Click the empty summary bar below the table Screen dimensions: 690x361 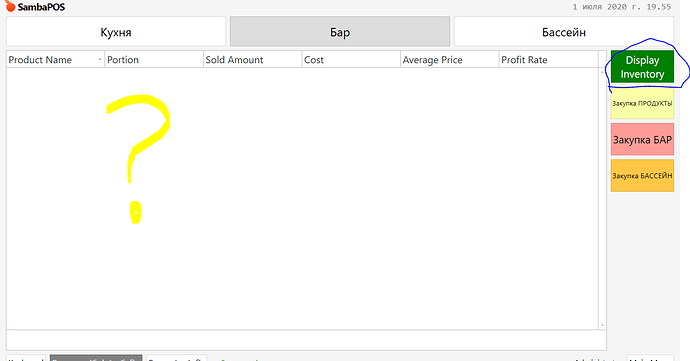pyautogui.click(x=306, y=340)
